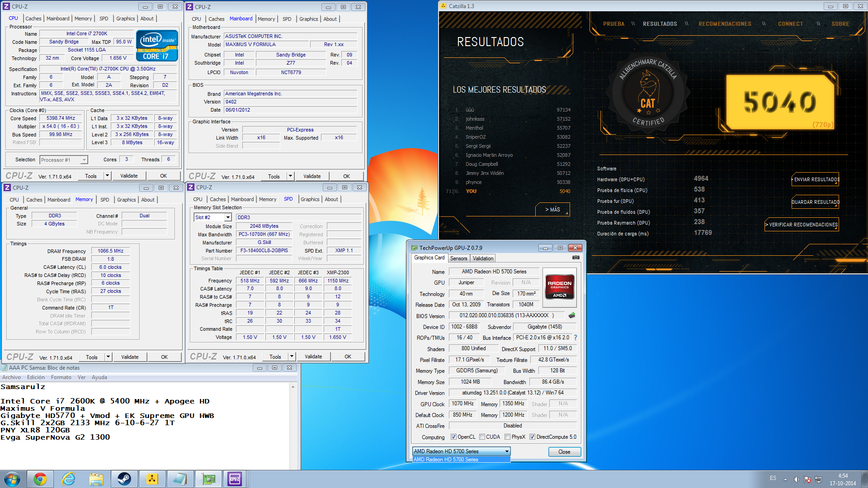Open the volume speaker tray icon
Image resolution: width=868 pixels, height=488 pixels.
(797, 479)
